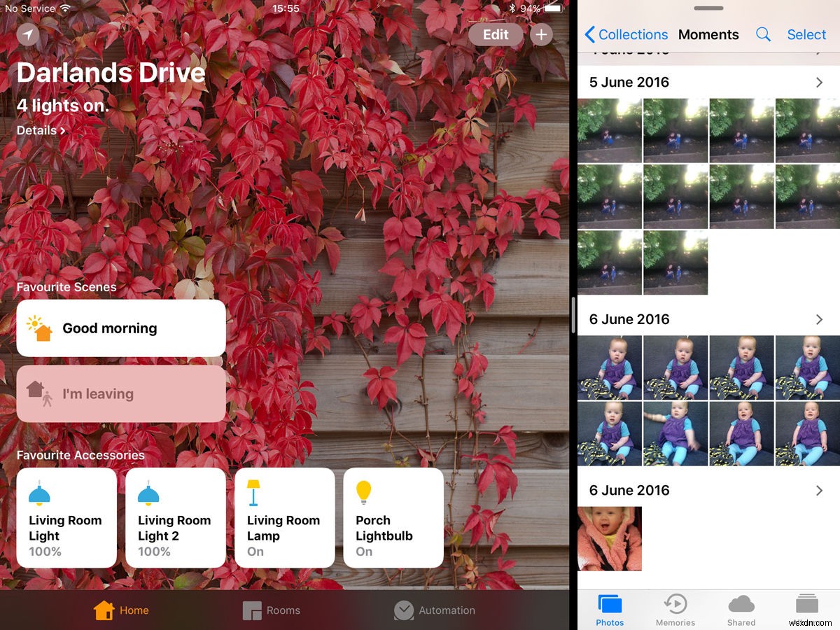840x630 pixels.
Task: Tap the Edit button
Action: tap(495, 34)
